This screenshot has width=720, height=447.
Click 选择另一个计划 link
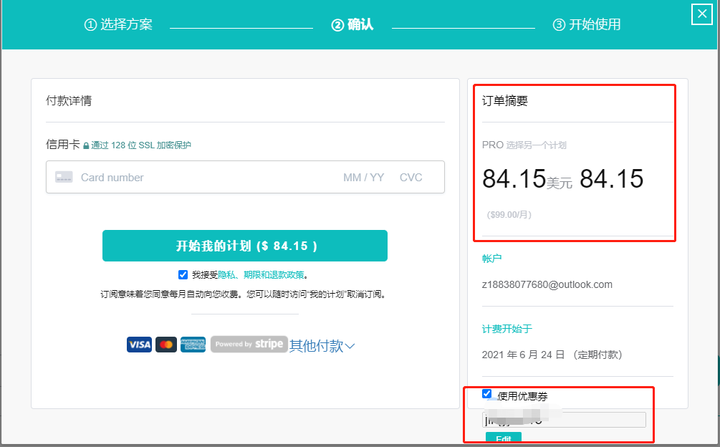536,145
